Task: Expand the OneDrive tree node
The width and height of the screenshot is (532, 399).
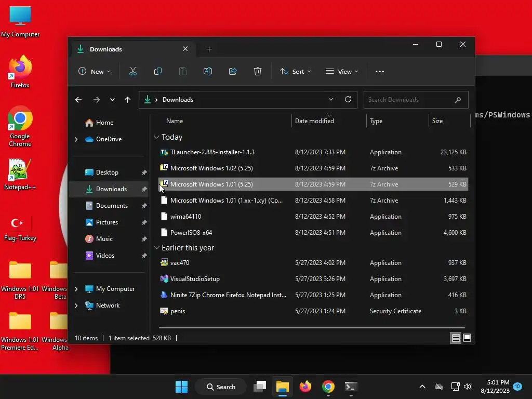Action: pos(76,139)
